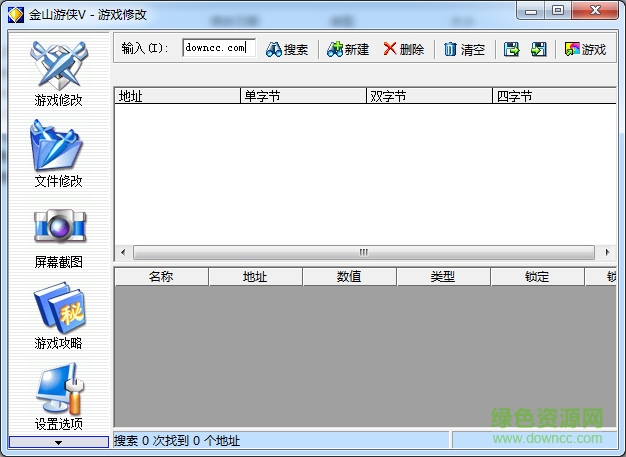Click the 输入 text input field

coord(218,48)
